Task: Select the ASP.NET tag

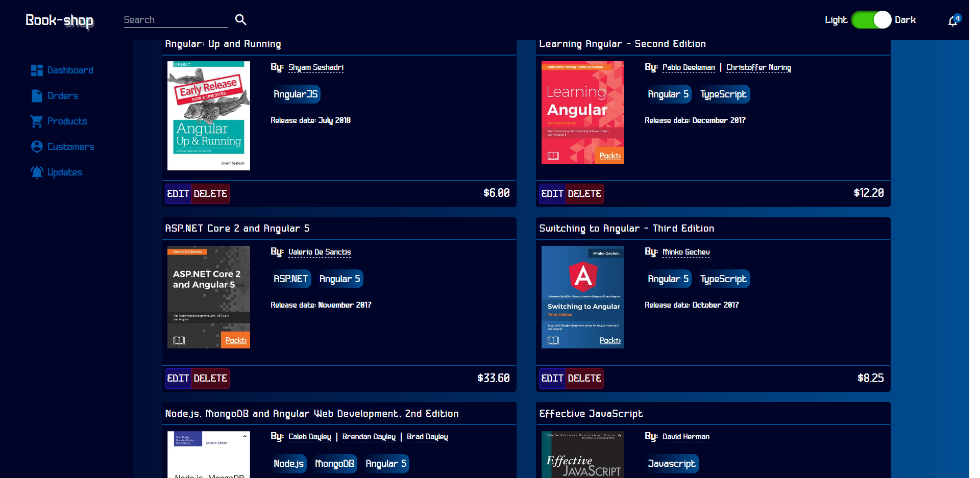Action: 290,279
